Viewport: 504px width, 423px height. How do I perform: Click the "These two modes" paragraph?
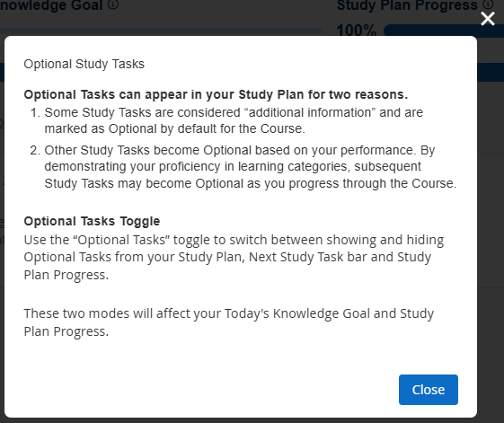229,322
